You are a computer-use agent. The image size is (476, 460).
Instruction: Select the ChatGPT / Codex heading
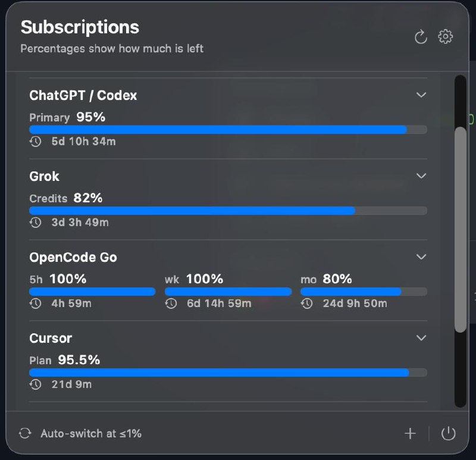(x=83, y=95)
